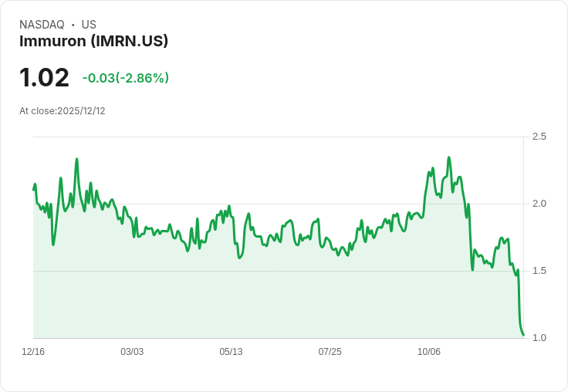This screenshot has height=392, width=568.
Task: Open the Immuron (IMRN.US) stock title
Action: (93, 41)
